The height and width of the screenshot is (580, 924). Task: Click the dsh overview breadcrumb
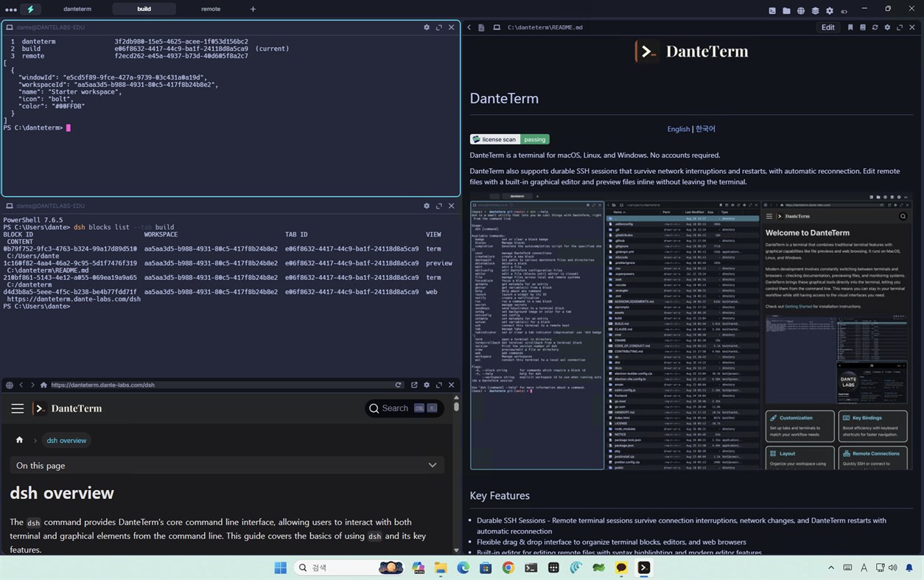point(66,440)
